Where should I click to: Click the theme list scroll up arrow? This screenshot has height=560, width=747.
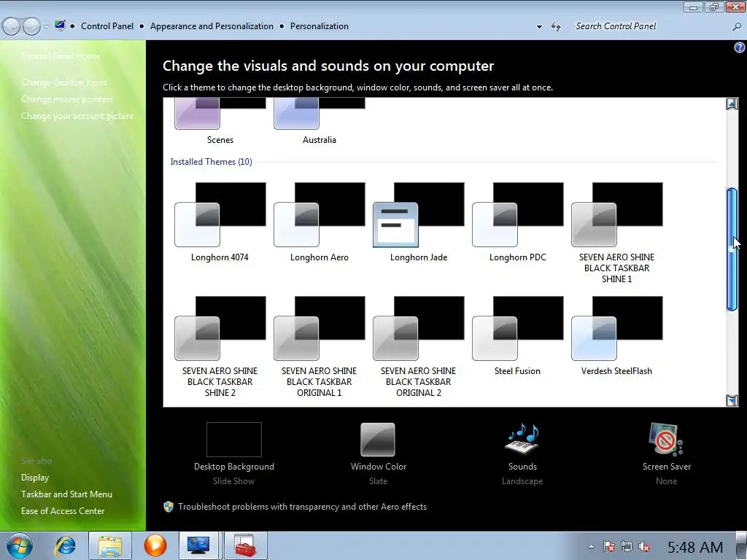click(732, 104)
